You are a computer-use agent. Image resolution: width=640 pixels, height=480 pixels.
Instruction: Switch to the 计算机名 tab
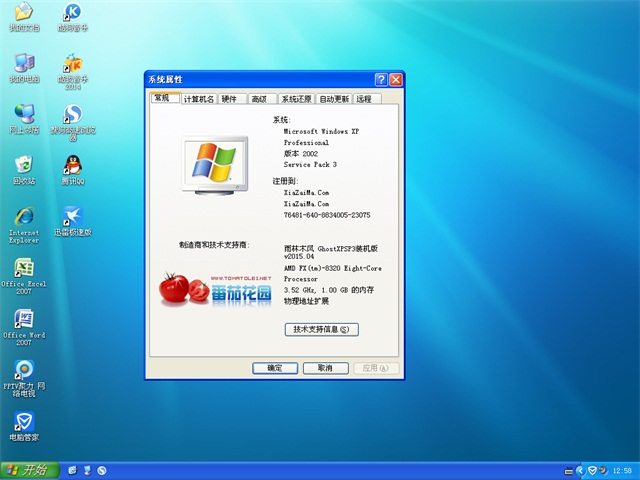pos(198,99)
